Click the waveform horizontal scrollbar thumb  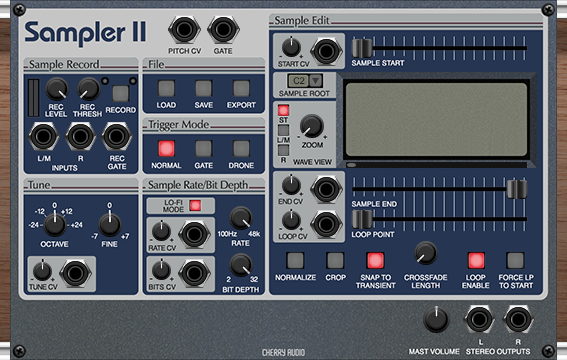tap(351, 165)
